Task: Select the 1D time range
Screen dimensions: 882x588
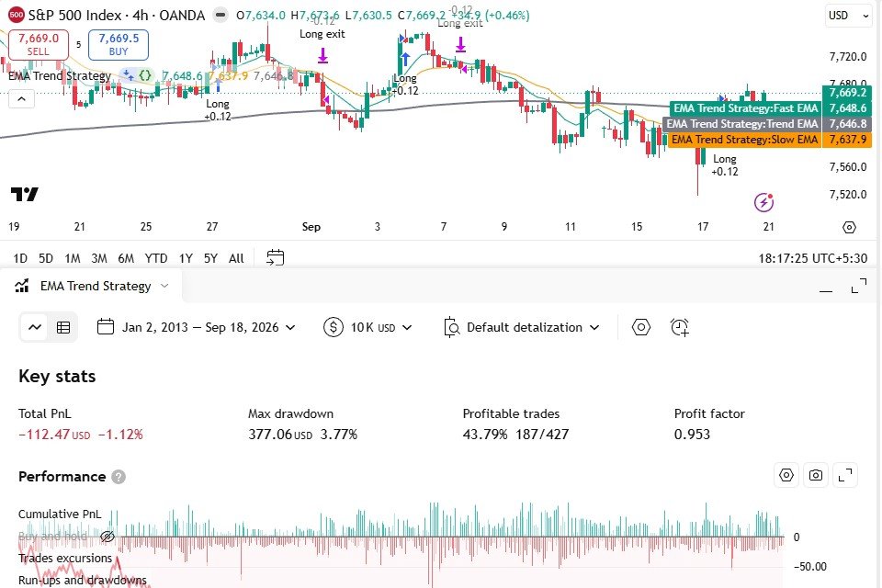Action: coord(20,258)
